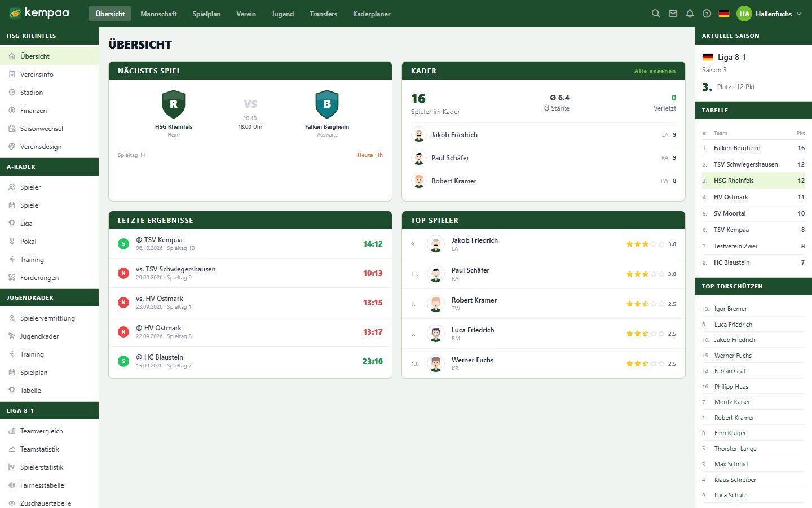Click the Pokal sidebar icon
Viewport: 812px width, 508px height.
pyautogui.click(x=12, y=242)
